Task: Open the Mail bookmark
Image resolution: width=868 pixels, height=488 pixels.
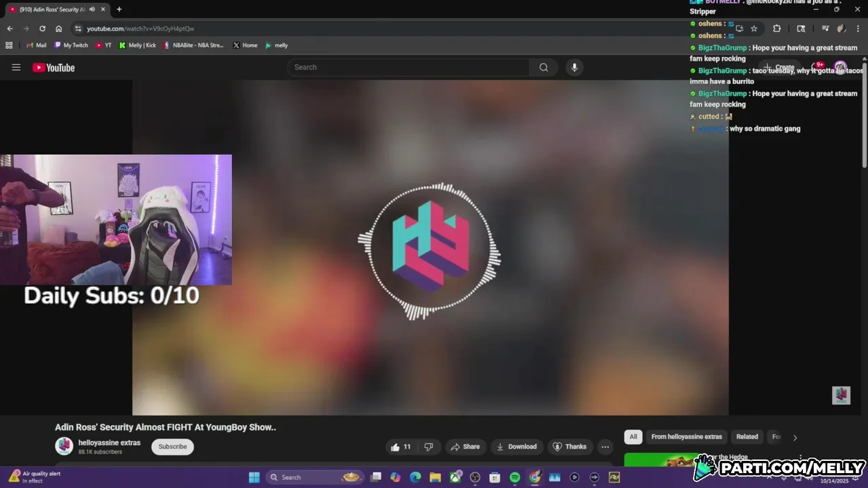Action: (x=37, y=45)
